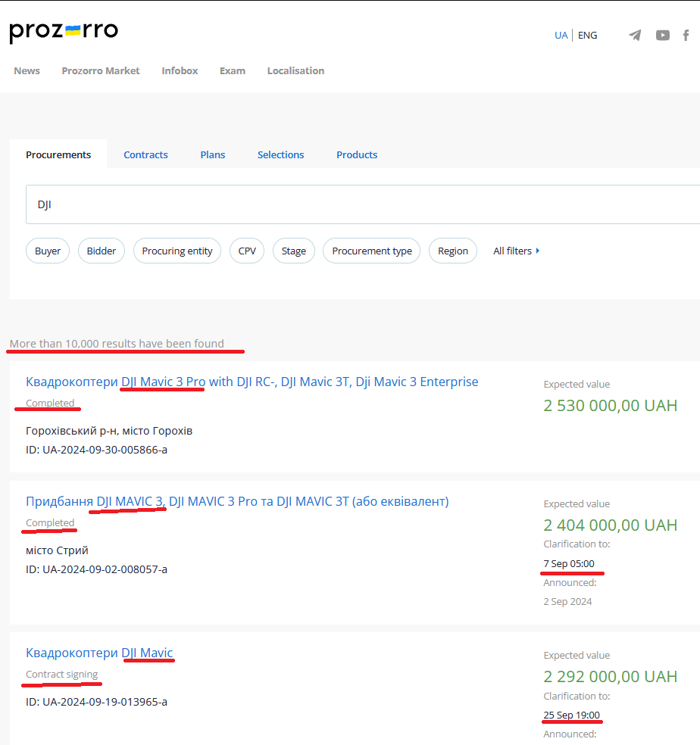Click the results count text
Viewport: 700px width, 745px height.
pos(117,344)
